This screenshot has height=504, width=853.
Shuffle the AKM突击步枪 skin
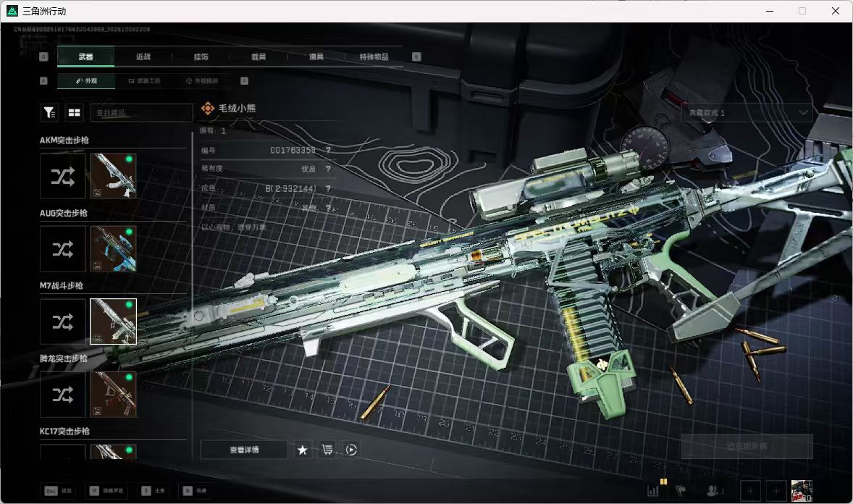(x=62, y=177)
